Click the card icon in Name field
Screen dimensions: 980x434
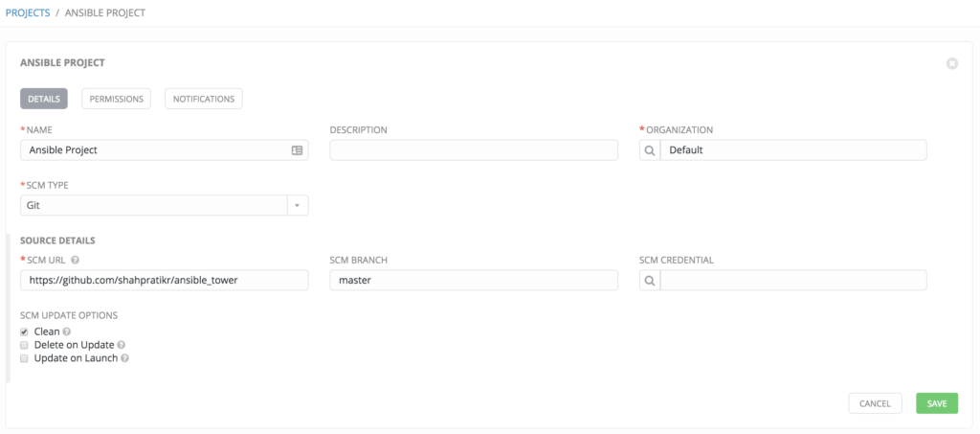coord(297,150)
